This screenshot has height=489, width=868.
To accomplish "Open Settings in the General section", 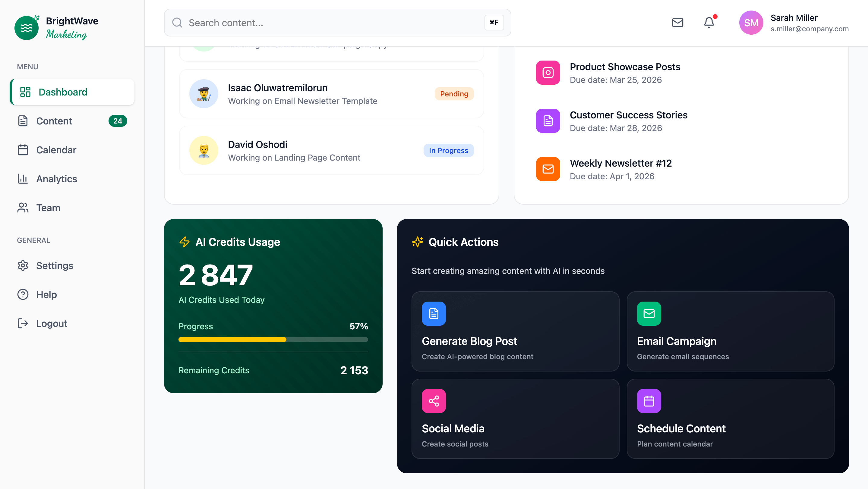I will [55, 265].
